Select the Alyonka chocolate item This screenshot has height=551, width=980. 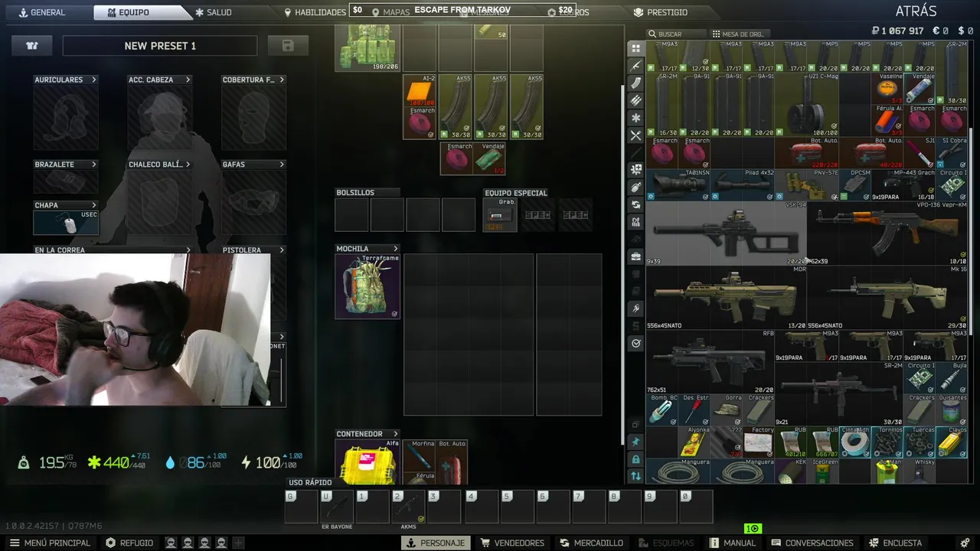coord(694,442)
